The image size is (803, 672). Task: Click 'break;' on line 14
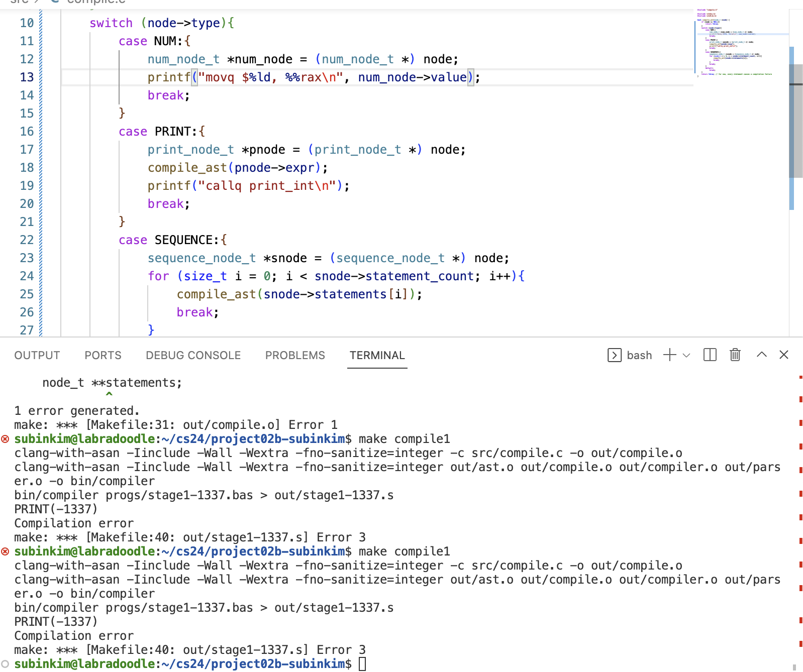click(169, 95)
